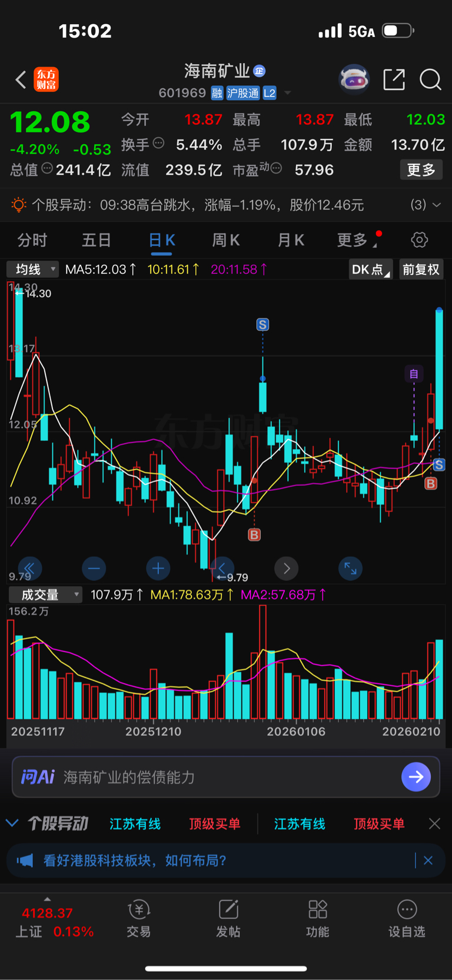Open first 江苏有线 ticker item
This screenshot has height=980, width=452.
coord(135,823)
